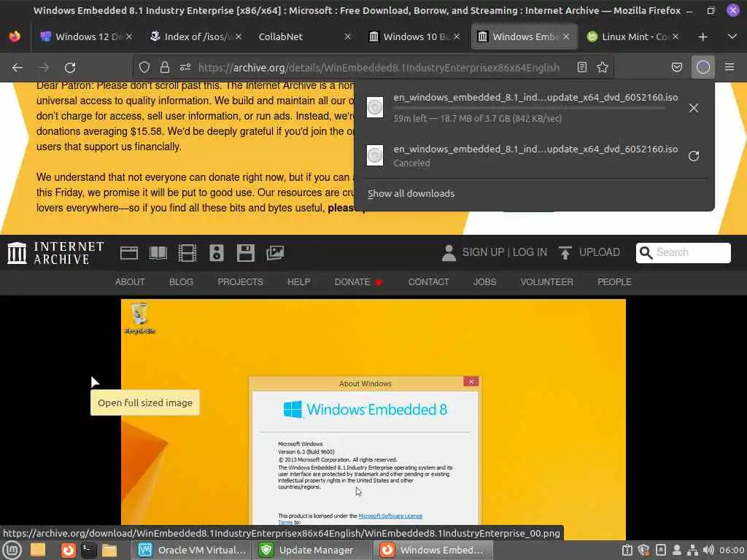Click Show all downloads
The image size is (747, 560).
coord(411,194)
